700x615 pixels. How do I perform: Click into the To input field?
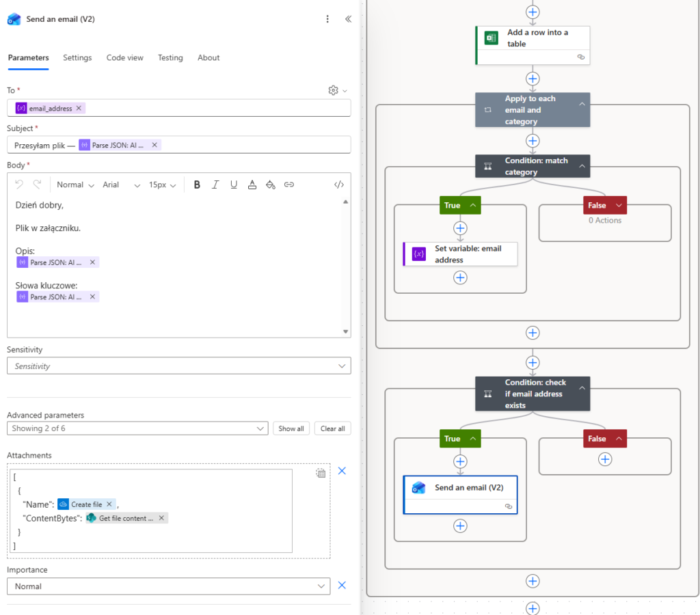(178, 108)
